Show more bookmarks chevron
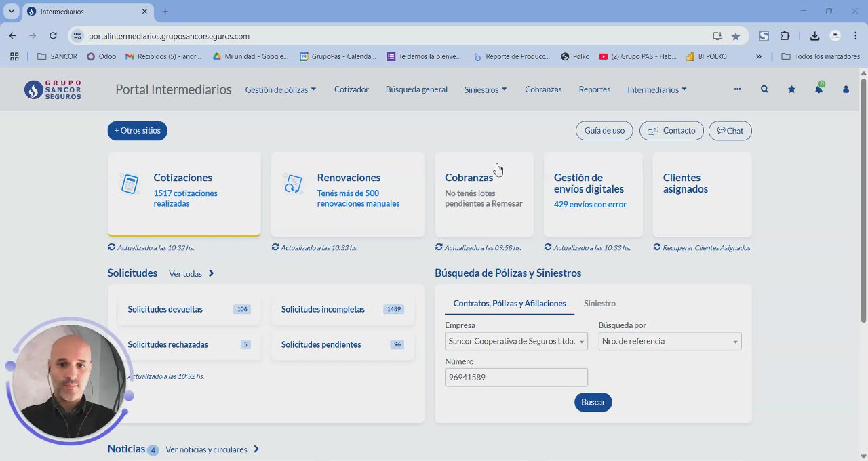 click(759, 56)
